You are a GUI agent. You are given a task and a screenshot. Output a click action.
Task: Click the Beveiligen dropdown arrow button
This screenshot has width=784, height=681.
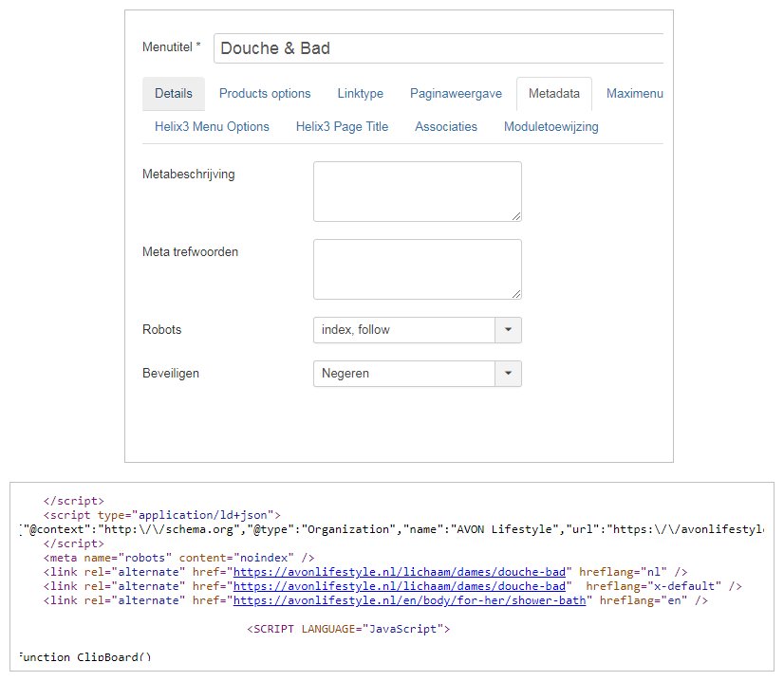coord(508,374)
